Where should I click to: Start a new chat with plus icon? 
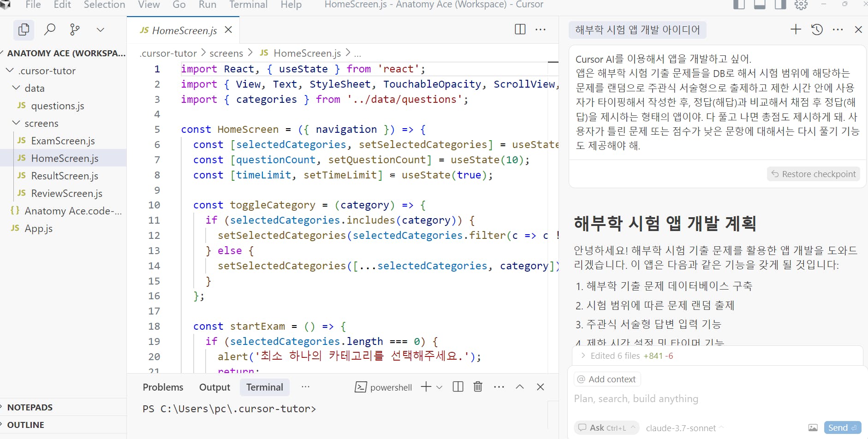796,30
